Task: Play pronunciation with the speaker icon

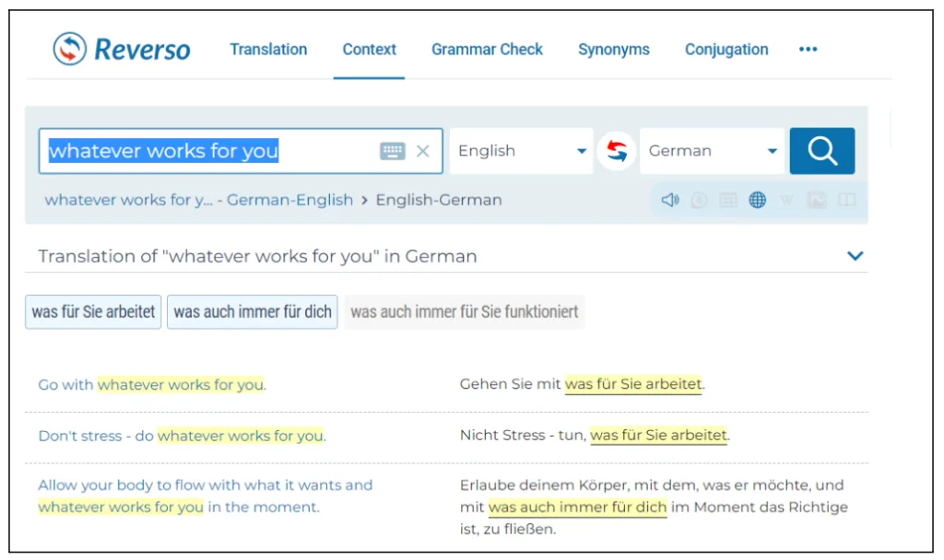Action: click(670, 200)
